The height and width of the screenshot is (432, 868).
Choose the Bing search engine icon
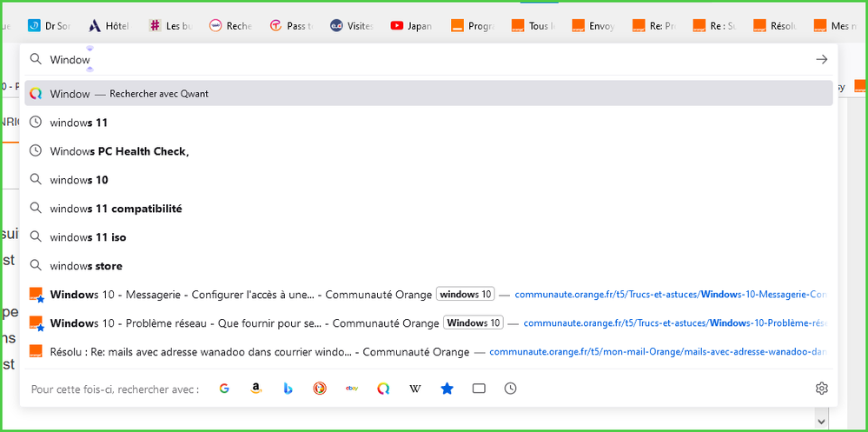coord(288,389)
